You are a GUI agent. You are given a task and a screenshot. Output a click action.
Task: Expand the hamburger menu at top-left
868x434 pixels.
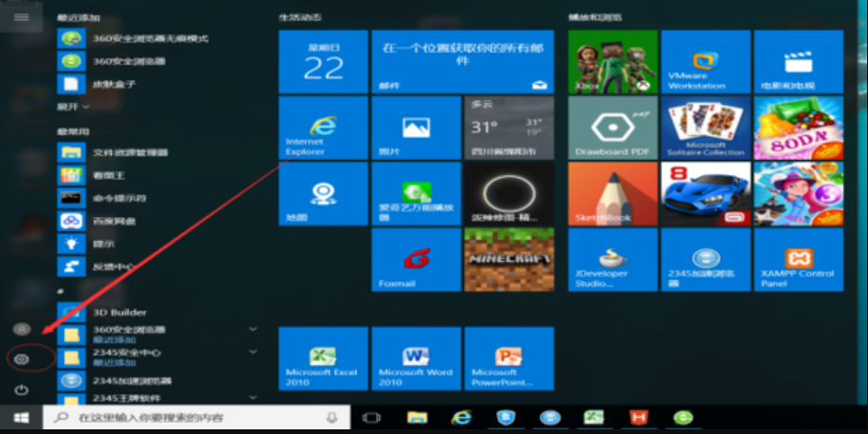point(21,17)
